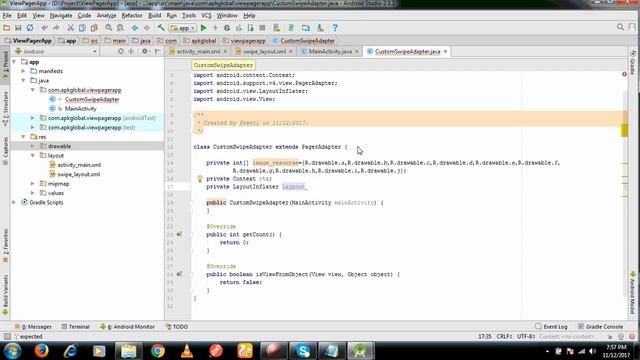The height and width of the screenshot is (360, 640).
Task: Collapse the app module tree node
Action: [14, 62]
